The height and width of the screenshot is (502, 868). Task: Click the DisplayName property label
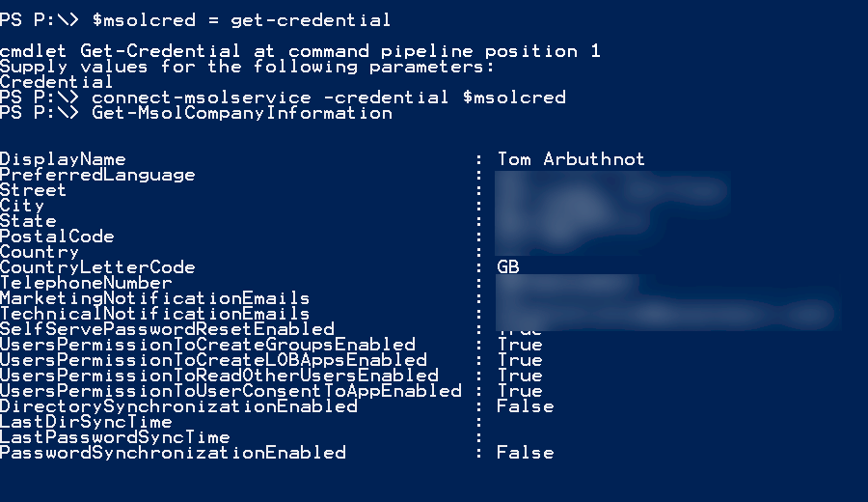click(63, 159)
